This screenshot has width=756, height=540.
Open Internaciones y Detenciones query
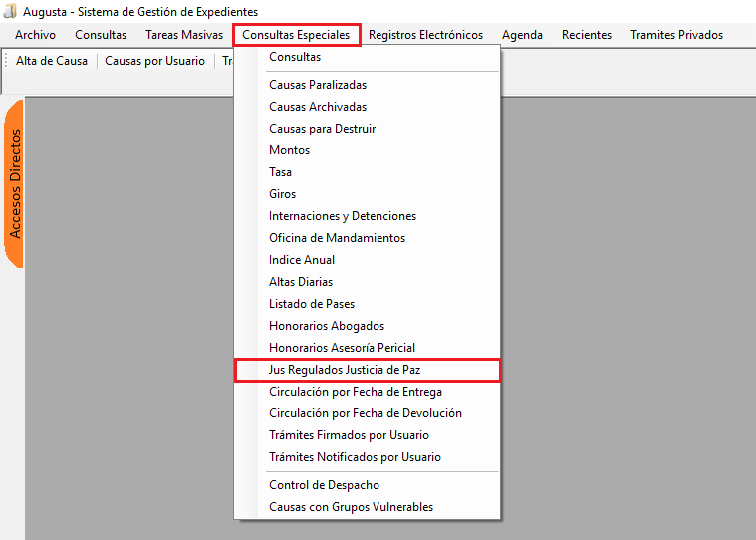point(343,216)
